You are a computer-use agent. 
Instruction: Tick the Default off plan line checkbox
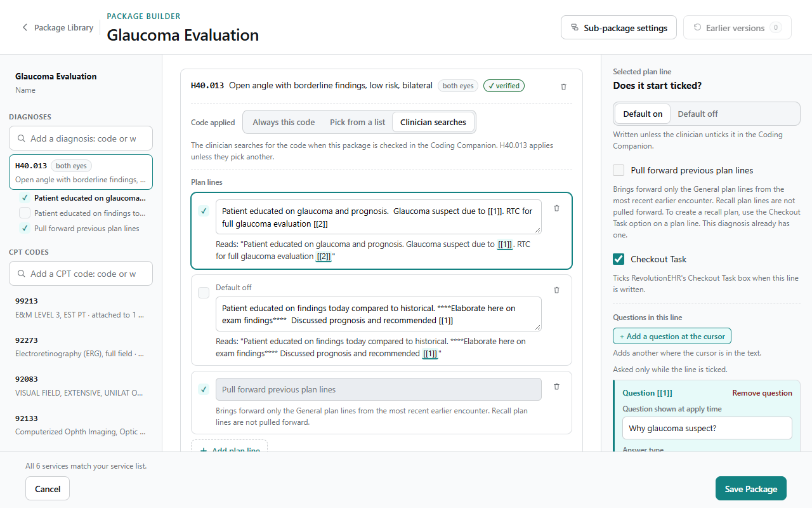point(204,293)
